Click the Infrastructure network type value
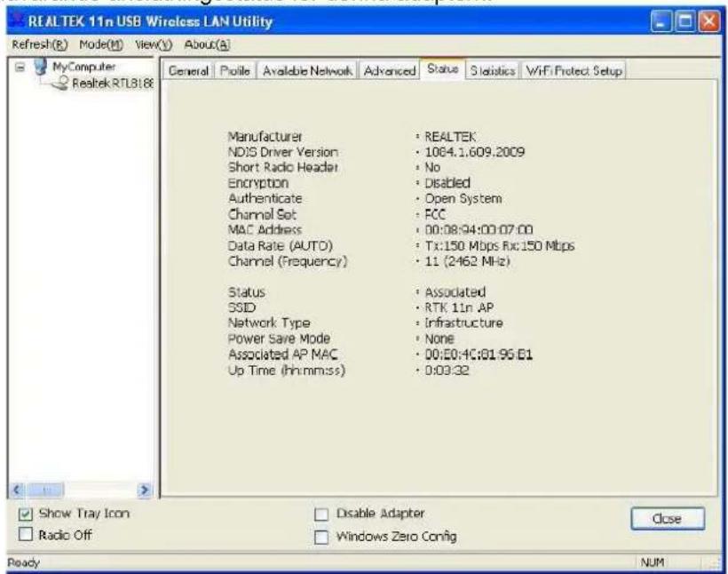The width and height of the screenshot is (728, 574). click(x=463, y=323)
